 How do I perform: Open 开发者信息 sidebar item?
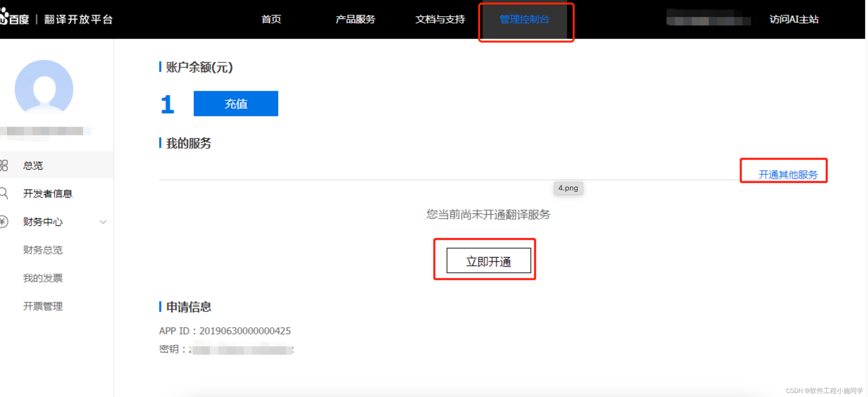coord(48,194)
